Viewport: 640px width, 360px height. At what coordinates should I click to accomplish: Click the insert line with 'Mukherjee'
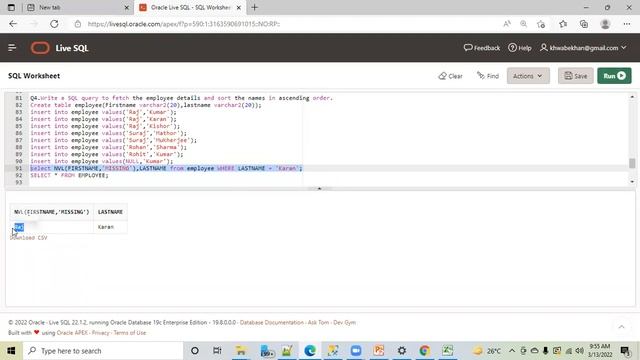pyautogui.click(x=113, y=140)
